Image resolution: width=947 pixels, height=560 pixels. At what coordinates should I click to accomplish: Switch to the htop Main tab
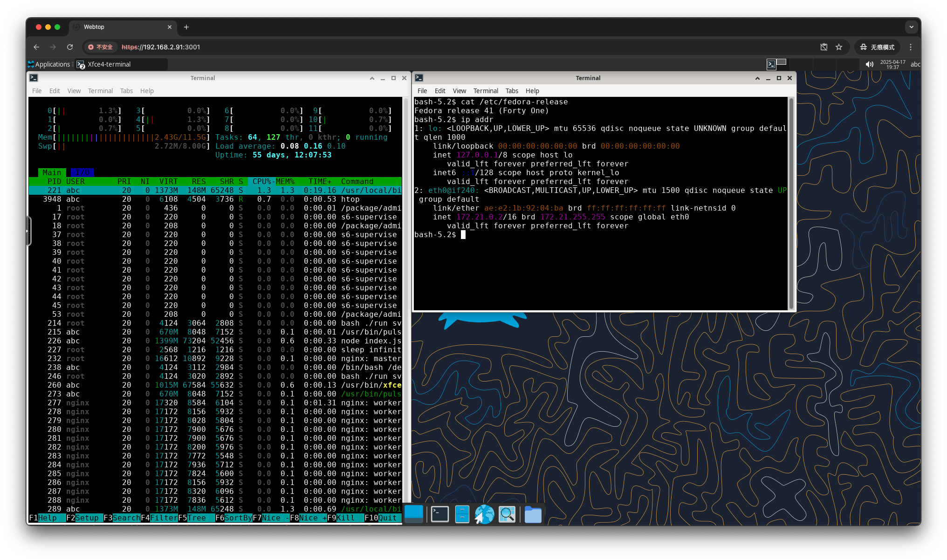(x=52, y=172)
